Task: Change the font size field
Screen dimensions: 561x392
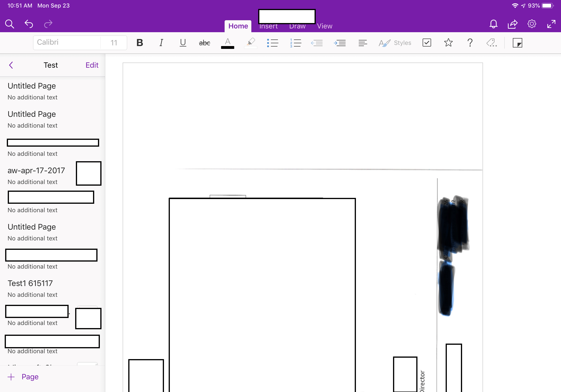Action: (x=114, y=43)
